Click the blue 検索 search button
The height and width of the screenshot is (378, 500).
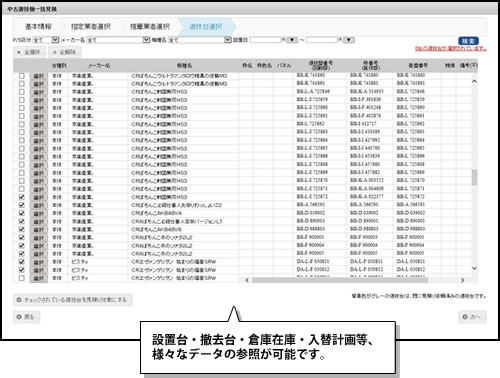(x=468, y=41)
